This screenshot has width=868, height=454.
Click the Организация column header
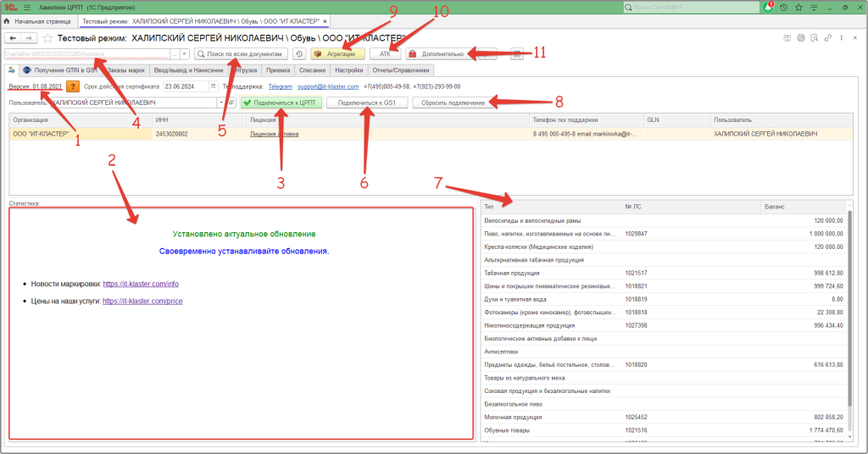click(81, 120)
